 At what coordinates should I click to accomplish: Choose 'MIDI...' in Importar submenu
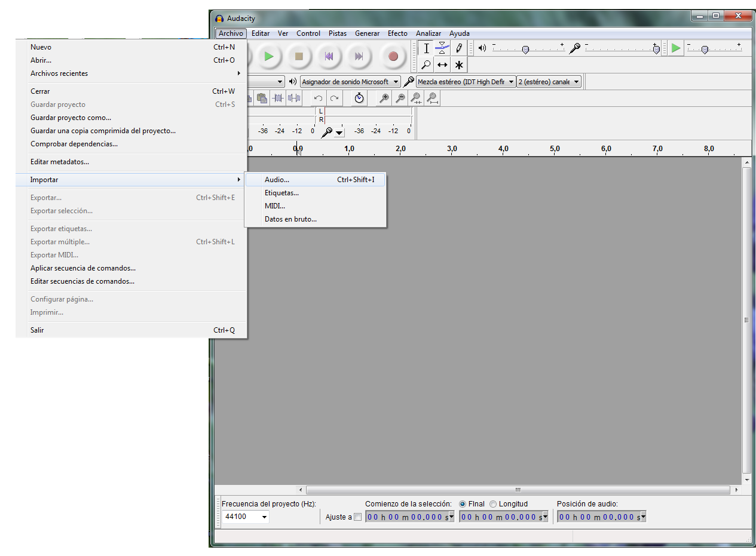point(315,206)
